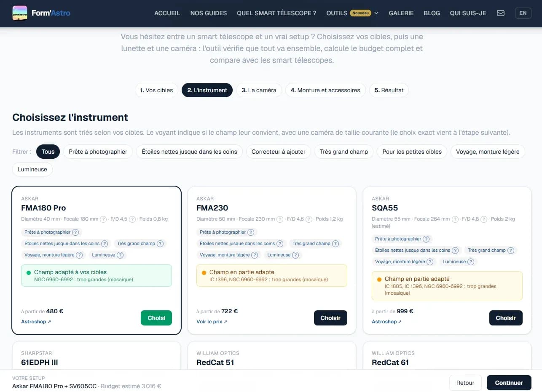Click the help icon on SQA55's Lumineuse tag
This screenshot has width=542, height=392.
click(471, 261)
